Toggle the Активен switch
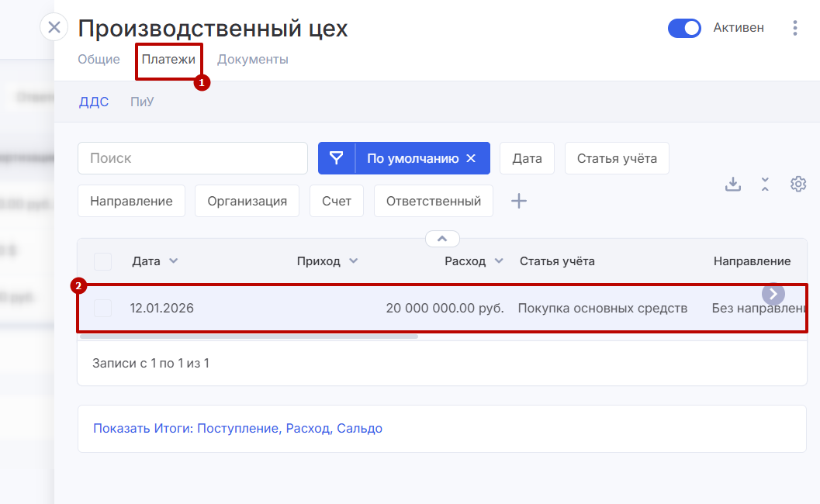Screen dimensions: 820x504 (x=684, y=28)
